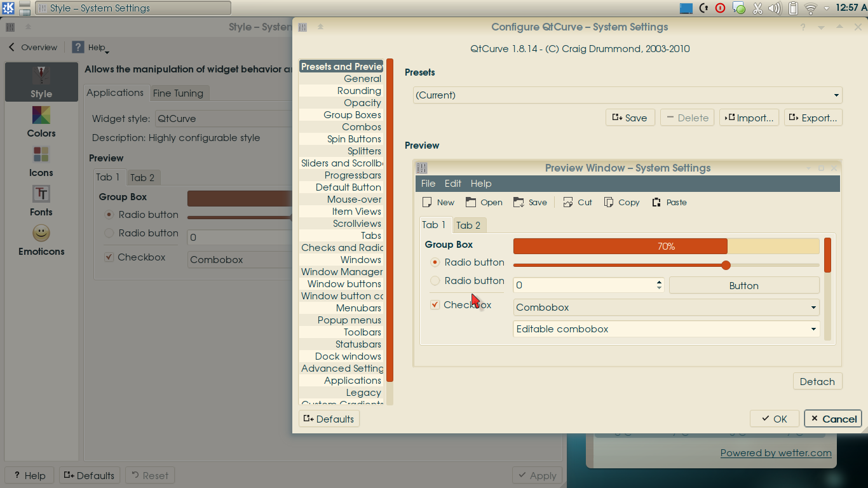Select second Radio button in Style window
868x488 pixels.
(109, 233)
